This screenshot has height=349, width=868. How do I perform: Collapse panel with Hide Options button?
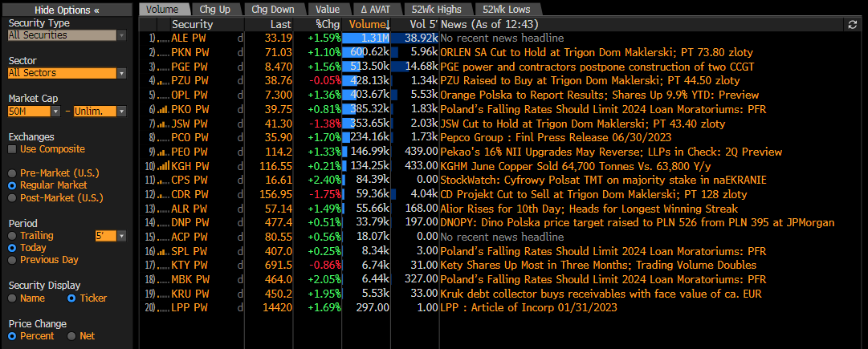click(67, 10)
